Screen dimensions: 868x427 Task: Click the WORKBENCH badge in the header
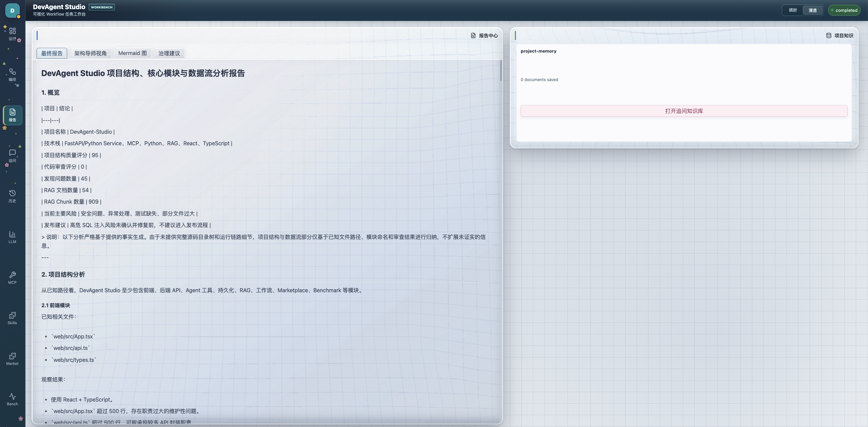point(102,7)
